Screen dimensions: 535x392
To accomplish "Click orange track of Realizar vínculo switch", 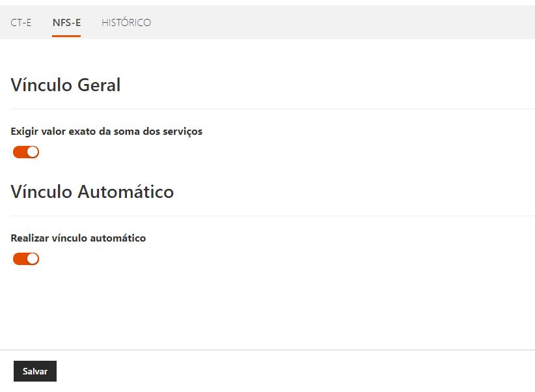I will tap(19, 259).
